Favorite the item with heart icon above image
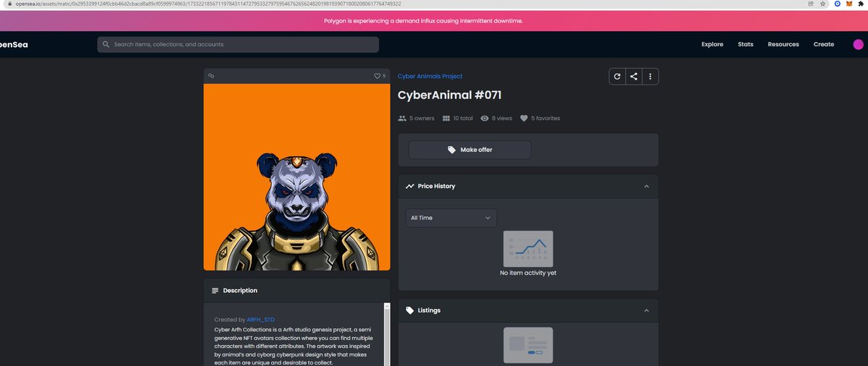The image size is (868, 366). point(377,76)
